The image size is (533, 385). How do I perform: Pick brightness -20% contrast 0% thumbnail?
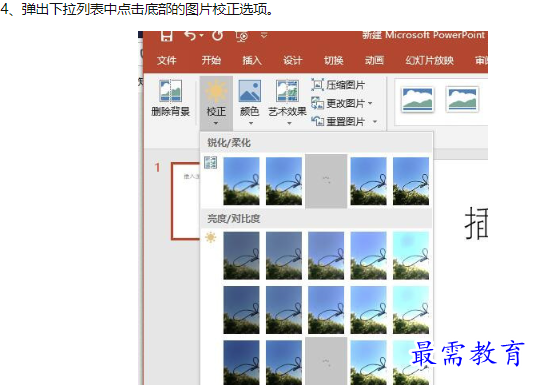284,362
